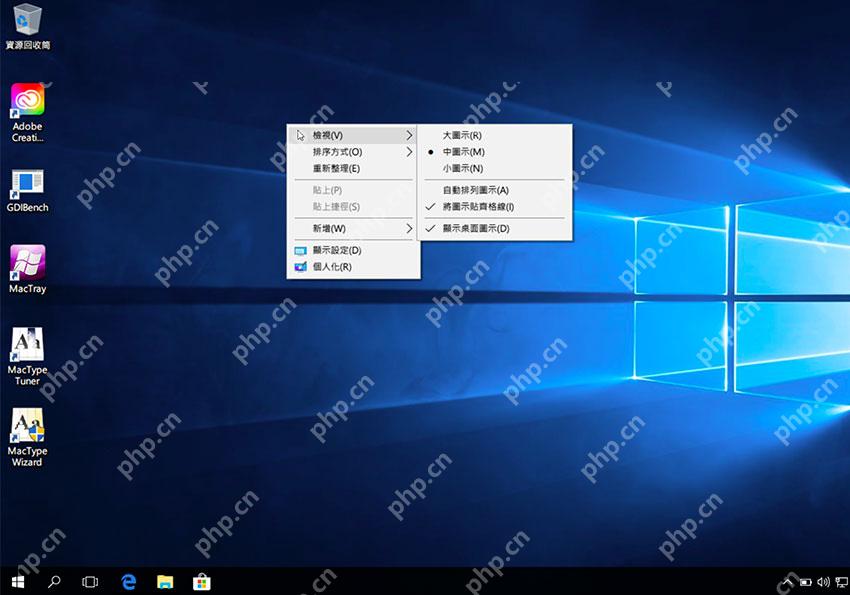Select the Adobe Creative Cloud desktop icon
The height and width of the screenshot is (595, 850).
[27, 113]
